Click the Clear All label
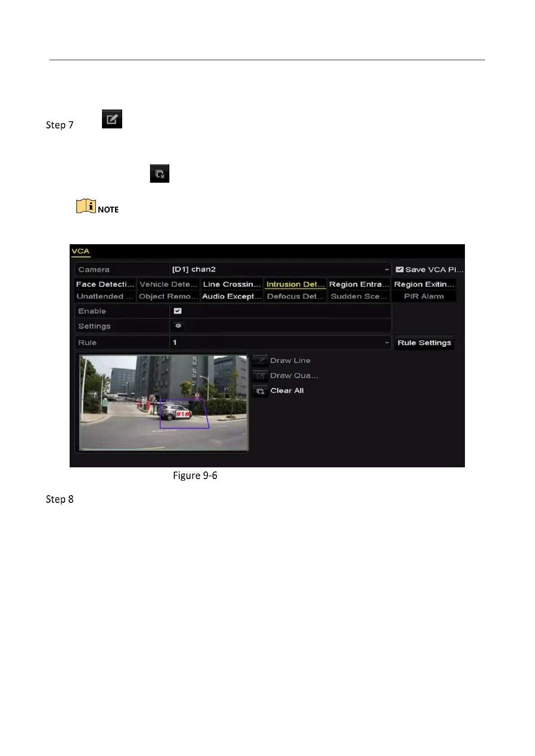 pos(287,391)
